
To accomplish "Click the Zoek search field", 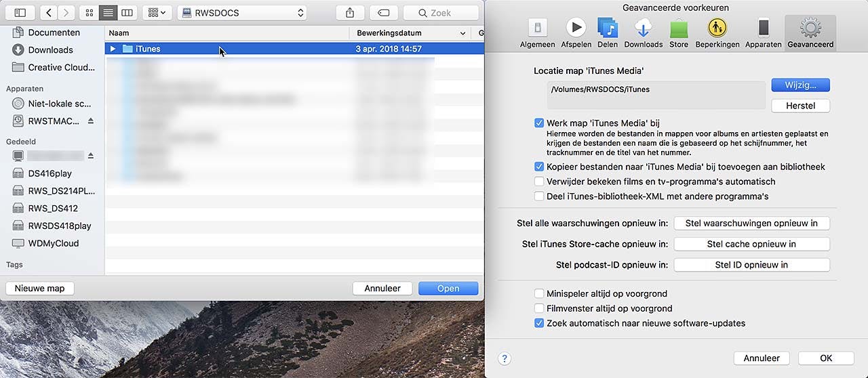I will click(x=441, y=12).
